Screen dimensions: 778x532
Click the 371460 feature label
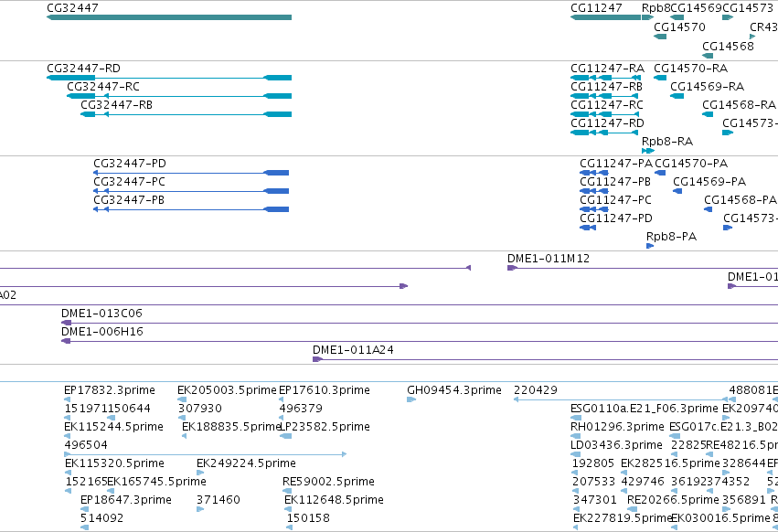218,500
